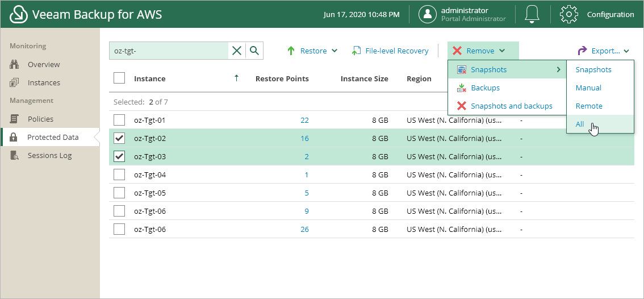Check the oz-Tgt-01 row checkbox
This screenshot has width=644, height=299.
(x=119, y=120)
